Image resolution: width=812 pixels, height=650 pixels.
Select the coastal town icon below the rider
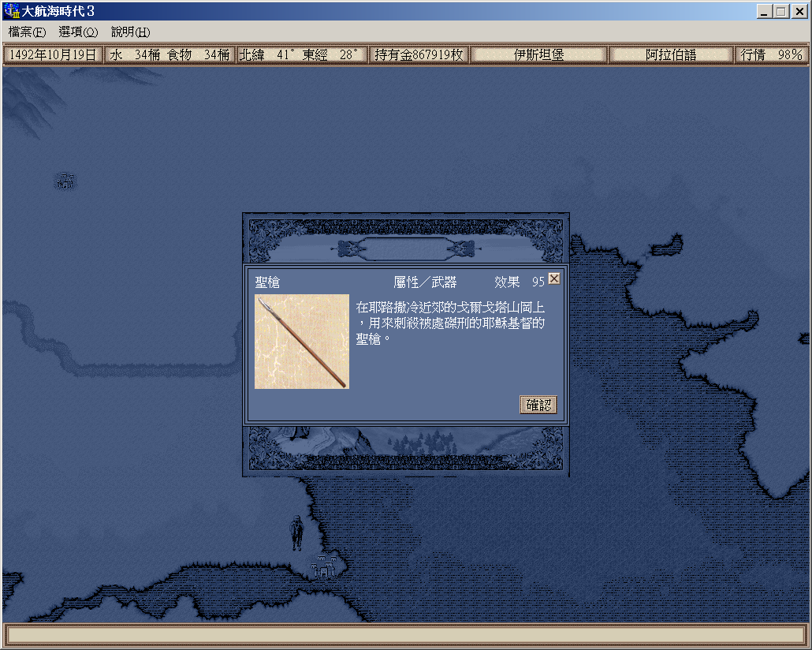coord(324,566)
